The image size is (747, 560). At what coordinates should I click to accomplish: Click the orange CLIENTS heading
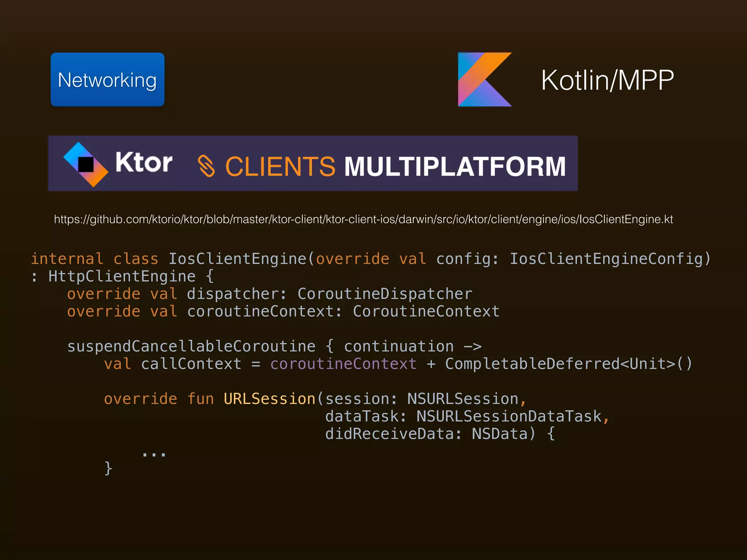(x=280, y=167)
